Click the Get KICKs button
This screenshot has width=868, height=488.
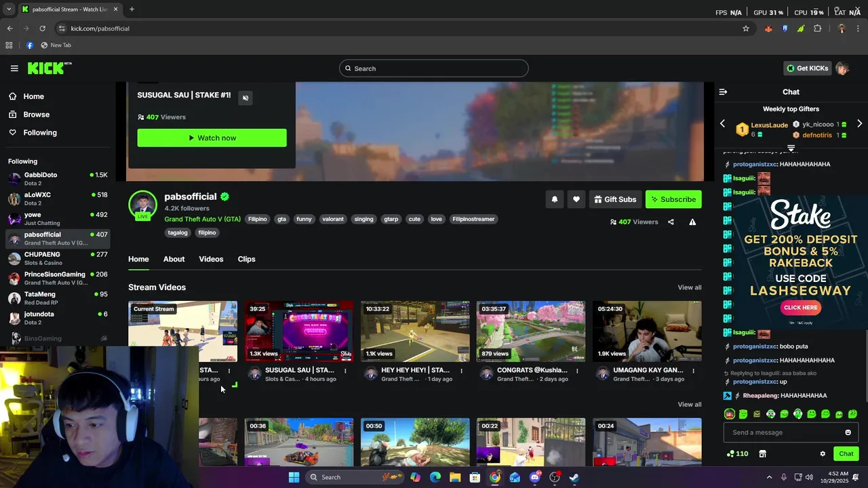coord(807,68)
